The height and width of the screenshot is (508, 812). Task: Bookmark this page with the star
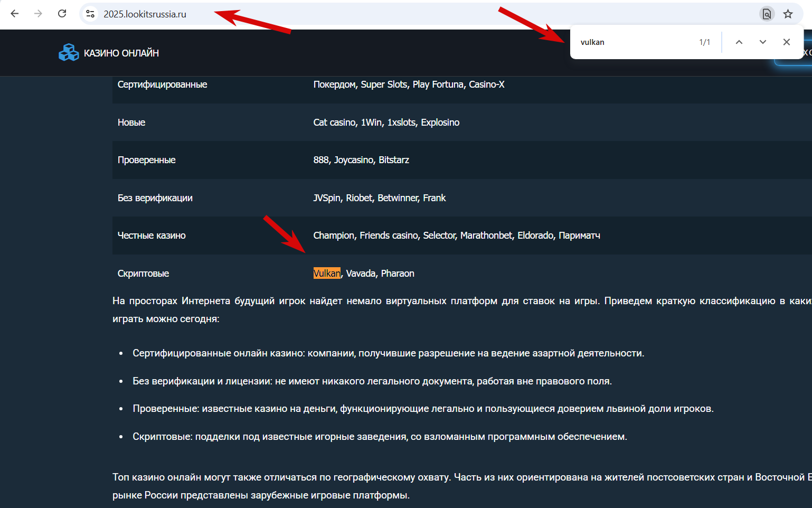pos(788,14)
